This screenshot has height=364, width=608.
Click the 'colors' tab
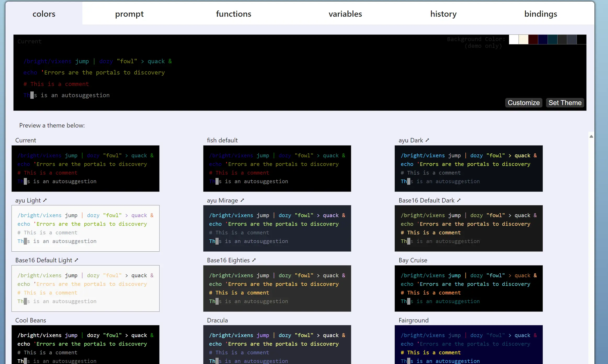pyautogui.click(x=44, y=13)
